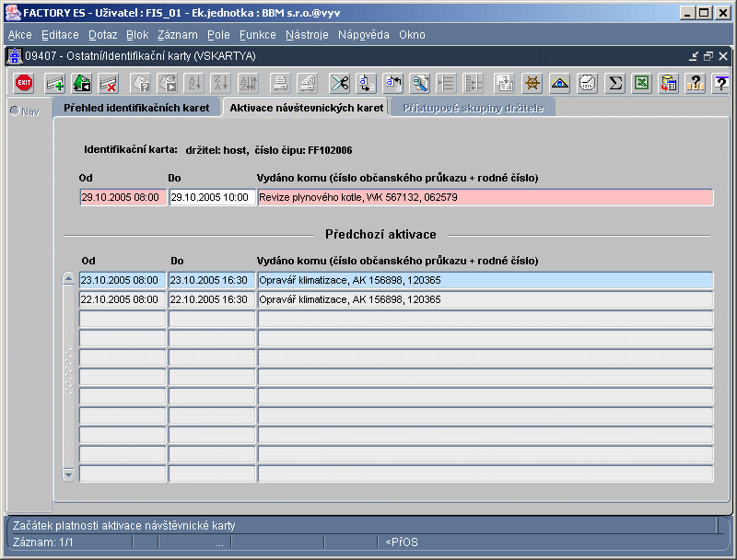737x560 pixels.
Task: Open the Editace menu
Action: pyautogui.click(x=60, y=35)
